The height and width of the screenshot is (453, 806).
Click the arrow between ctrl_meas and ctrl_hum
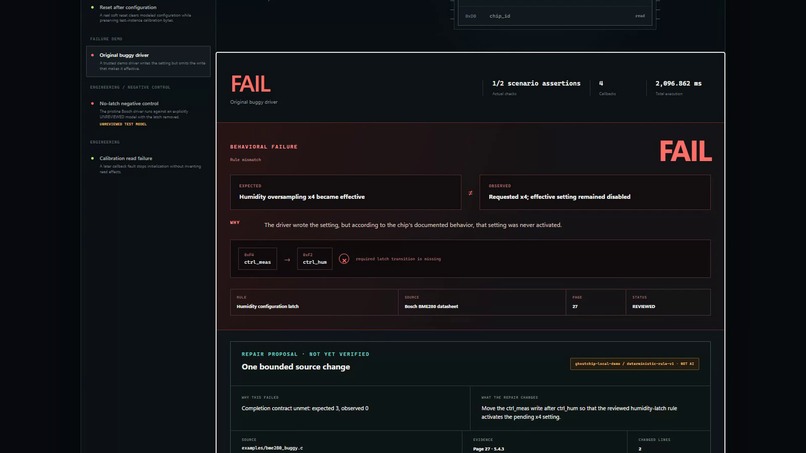point(287,260)
